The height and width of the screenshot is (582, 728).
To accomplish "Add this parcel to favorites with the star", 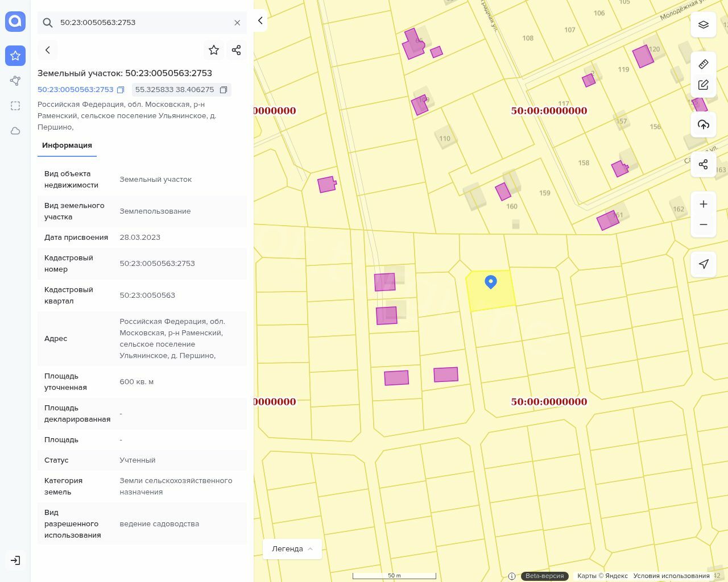I will pos(214,50).
